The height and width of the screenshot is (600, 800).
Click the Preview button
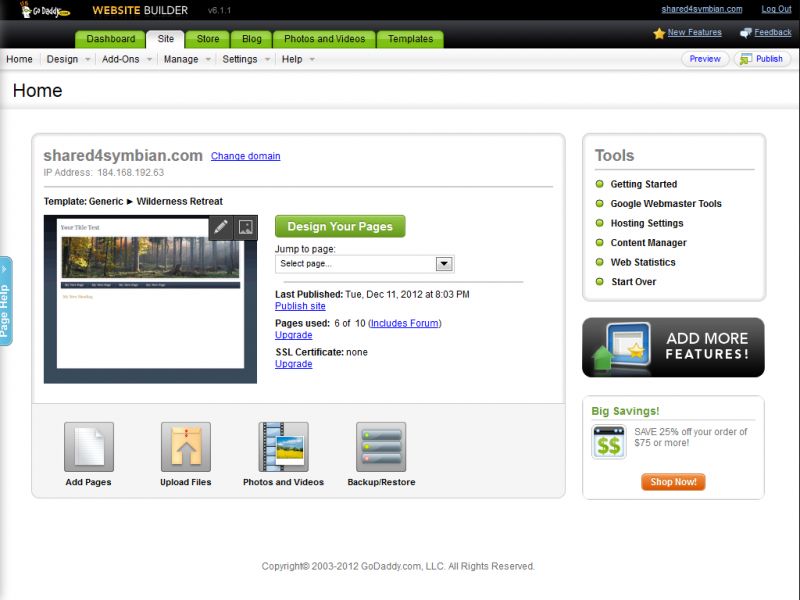coord(705,59)
